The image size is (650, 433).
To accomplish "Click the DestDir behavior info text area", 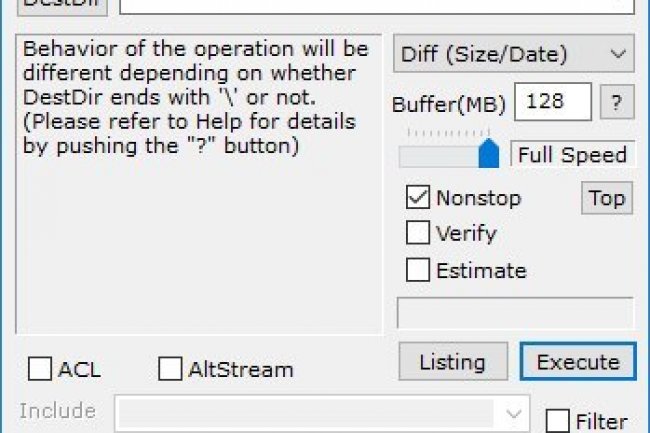I will point(199,185).
